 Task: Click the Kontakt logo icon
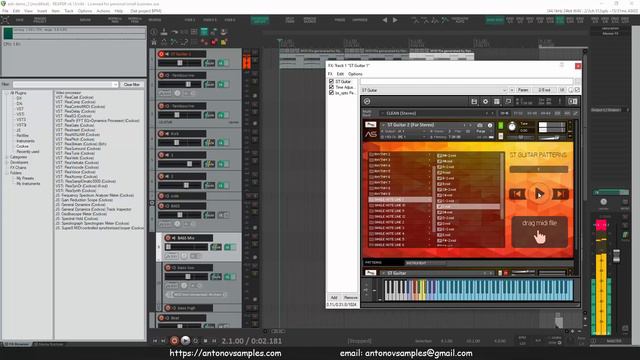coord(367,101)
